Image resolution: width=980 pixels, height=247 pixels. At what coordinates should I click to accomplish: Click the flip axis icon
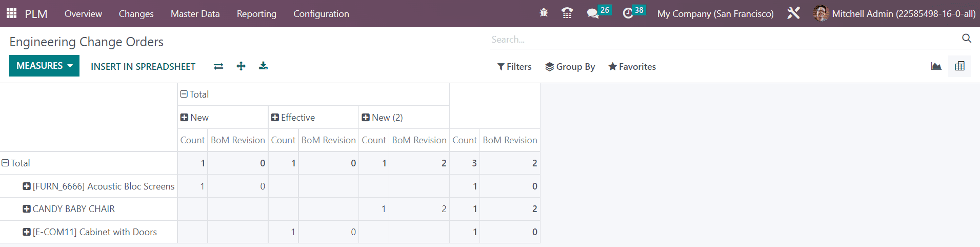pos(218,66)
